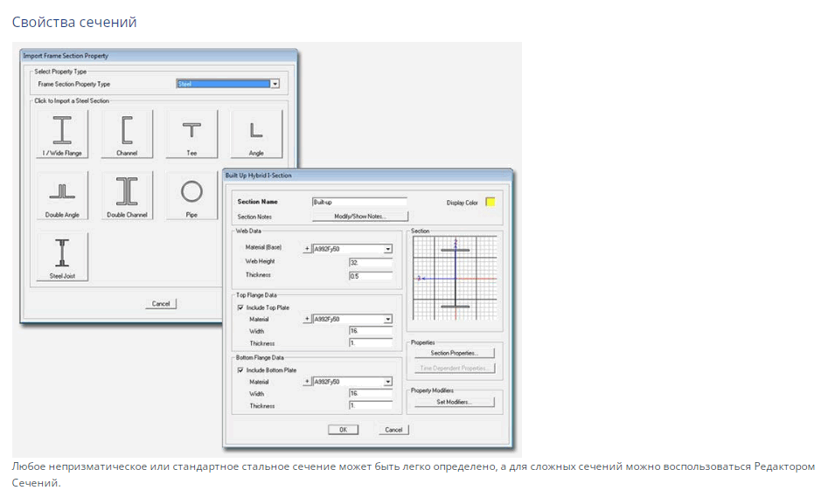Confirm Built Up I-Section with OK
This screenshot has width=835, height=504.
(x=343, y=430)
